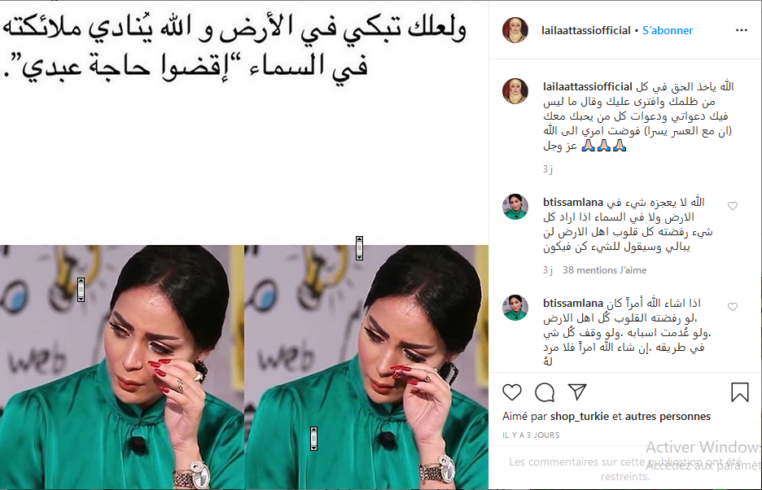Image resolution: width=762 pixels, height=490 pixels.
Task: Click the left crying woman photo
Action: [121, 367]
